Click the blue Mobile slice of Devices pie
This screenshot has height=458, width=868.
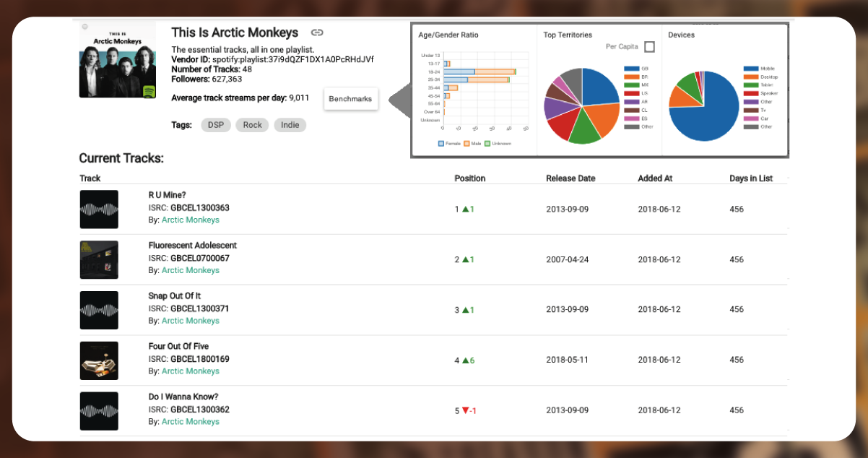[711, 116]
